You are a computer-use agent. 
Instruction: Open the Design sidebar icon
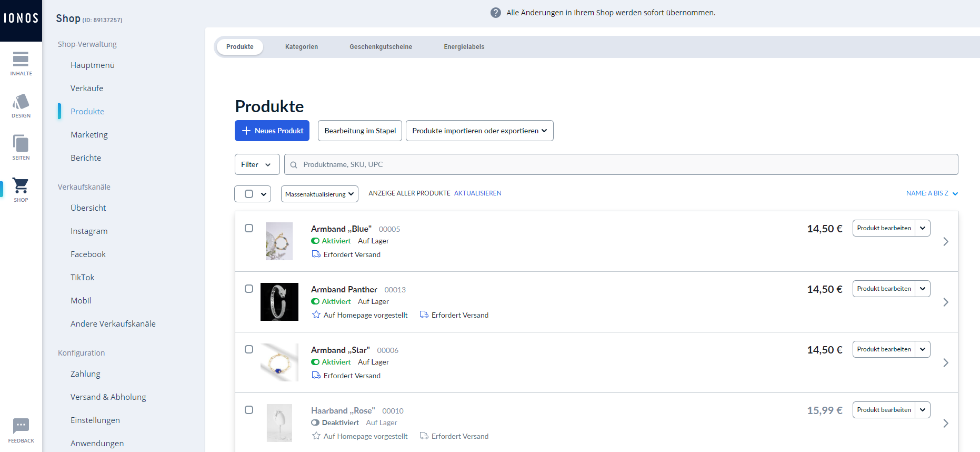[21, 106]
